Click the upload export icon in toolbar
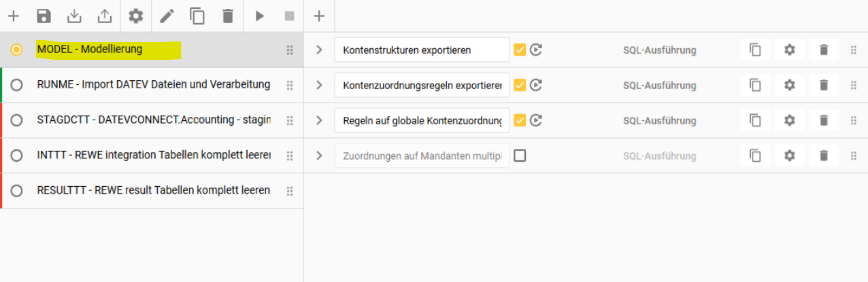This screenshot has height=282, width=868. (x=105, y=16)
